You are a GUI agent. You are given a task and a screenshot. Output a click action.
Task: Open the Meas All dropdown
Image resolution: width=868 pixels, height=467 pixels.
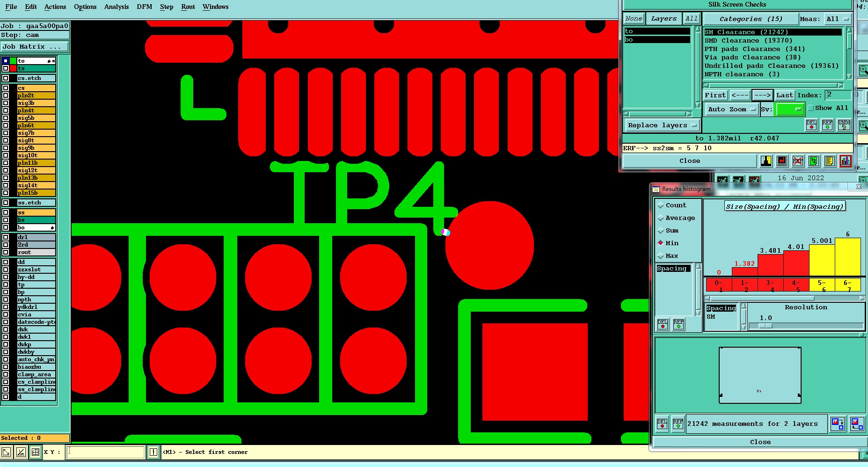pos(837,19)
